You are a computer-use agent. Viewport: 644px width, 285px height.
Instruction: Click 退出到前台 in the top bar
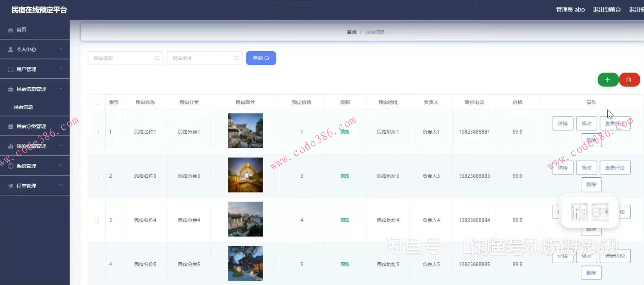click(607, 9)
